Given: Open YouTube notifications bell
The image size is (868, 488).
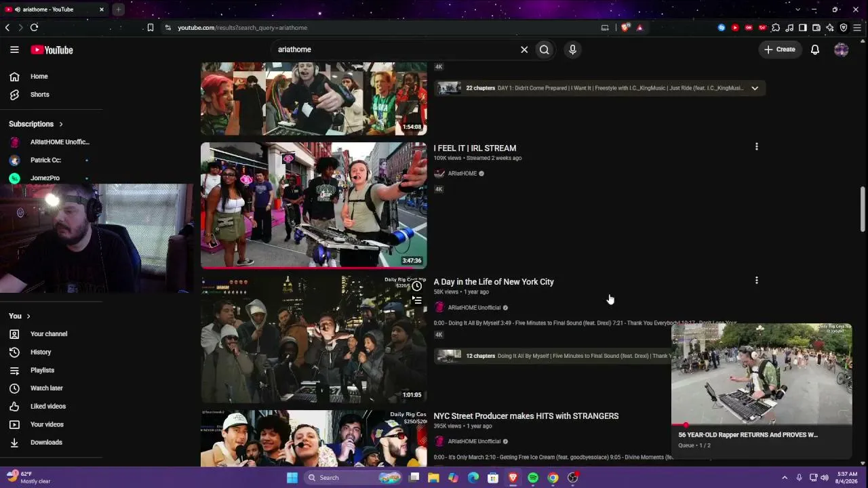Looking at the screenshot, I should [x=815, y=49].
